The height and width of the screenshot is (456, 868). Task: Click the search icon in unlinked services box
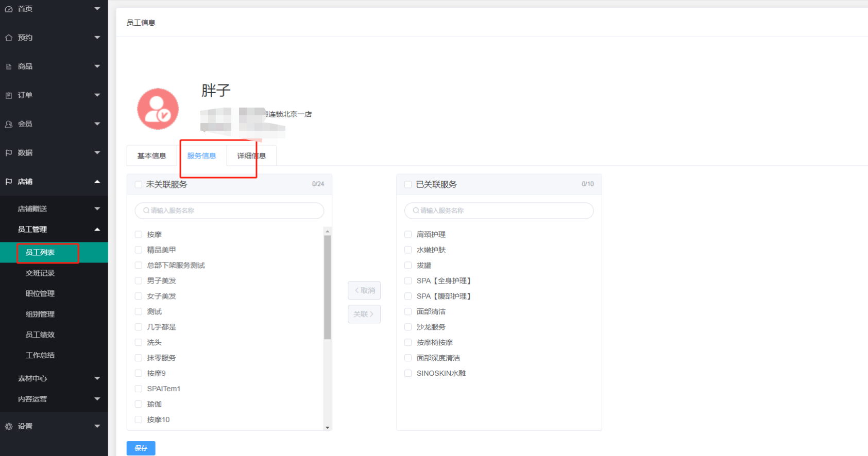[146, 211]
